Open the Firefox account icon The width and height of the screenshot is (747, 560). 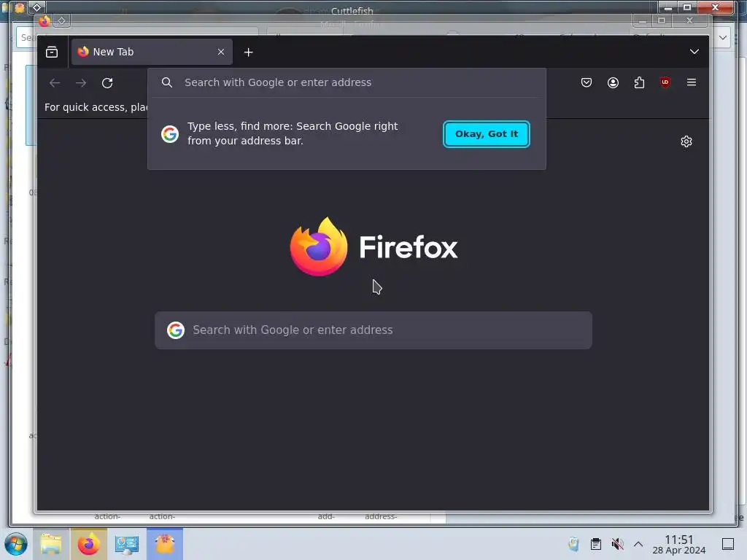pos(613,82)
